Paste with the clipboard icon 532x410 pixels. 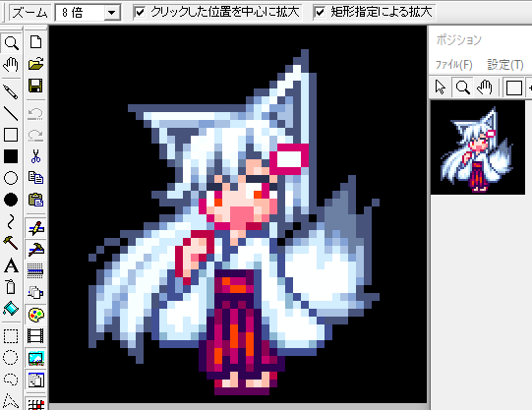coord(35,200)
